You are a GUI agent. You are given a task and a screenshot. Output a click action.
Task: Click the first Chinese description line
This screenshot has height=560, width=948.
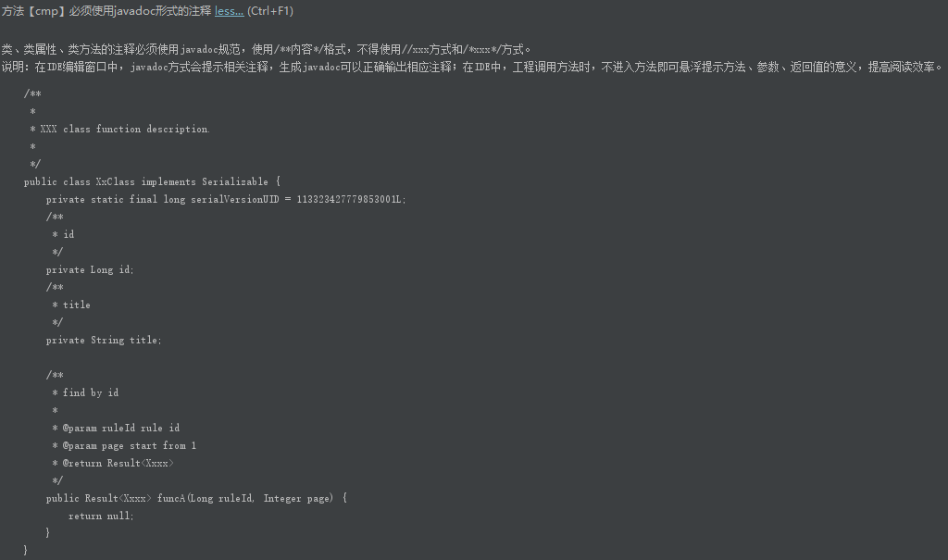click(x=267, y=49)
